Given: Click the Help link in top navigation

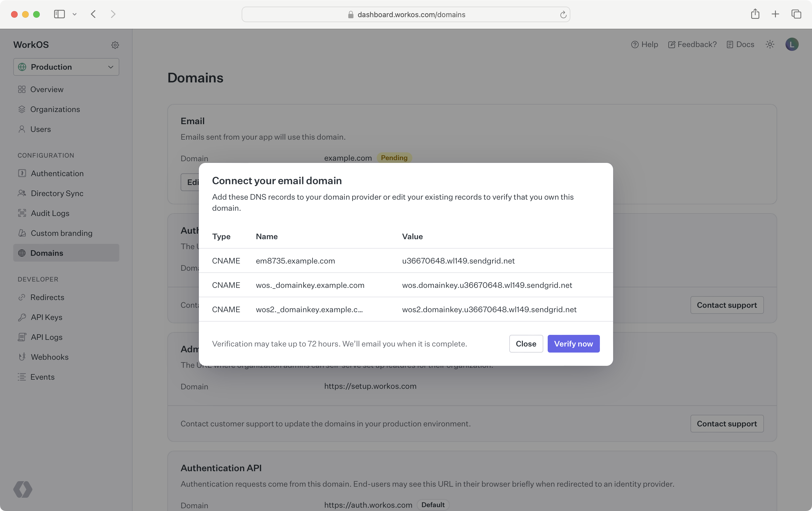Looking at the screenshot, I should (x=644, y=45).
